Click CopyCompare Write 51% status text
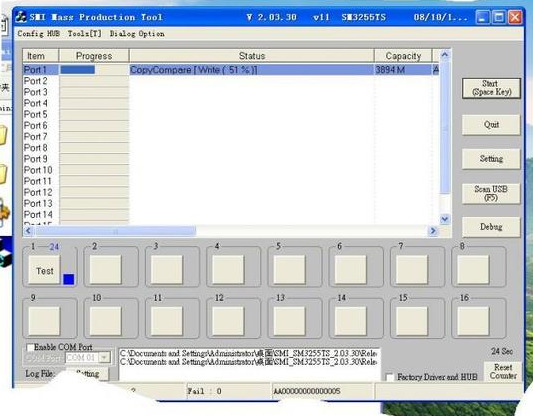533x416 pixels. click(194, 70)
